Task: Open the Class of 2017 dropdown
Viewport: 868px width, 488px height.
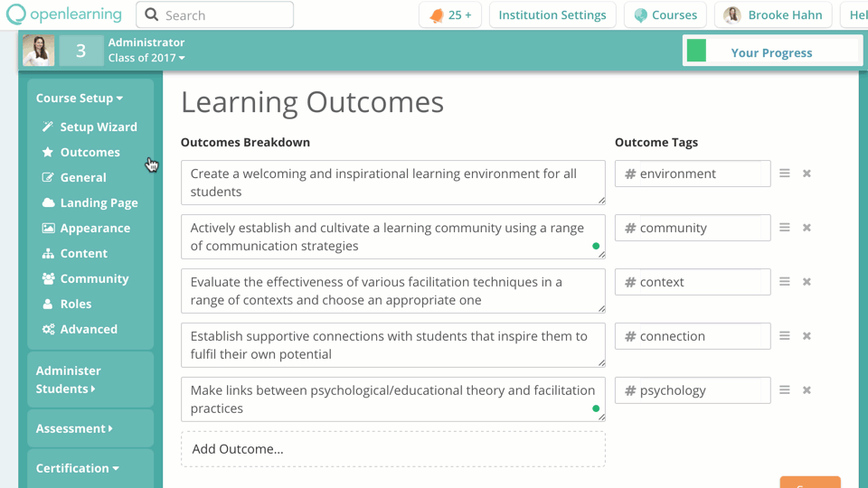Action: (146, 58)
